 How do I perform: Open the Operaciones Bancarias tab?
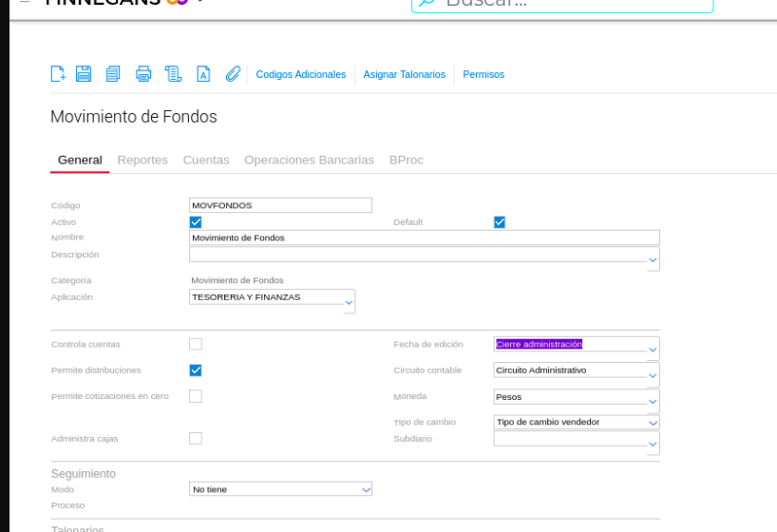coord(309,161)
